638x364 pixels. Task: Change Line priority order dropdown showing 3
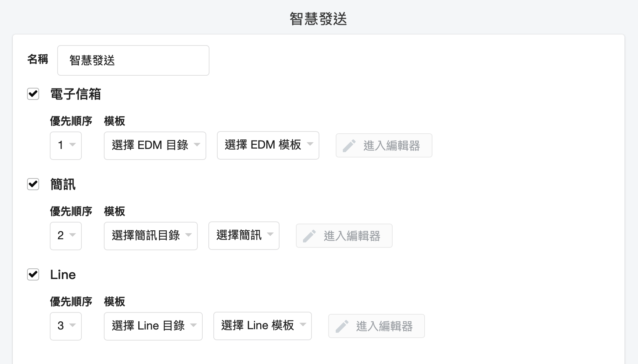point(66,326)
